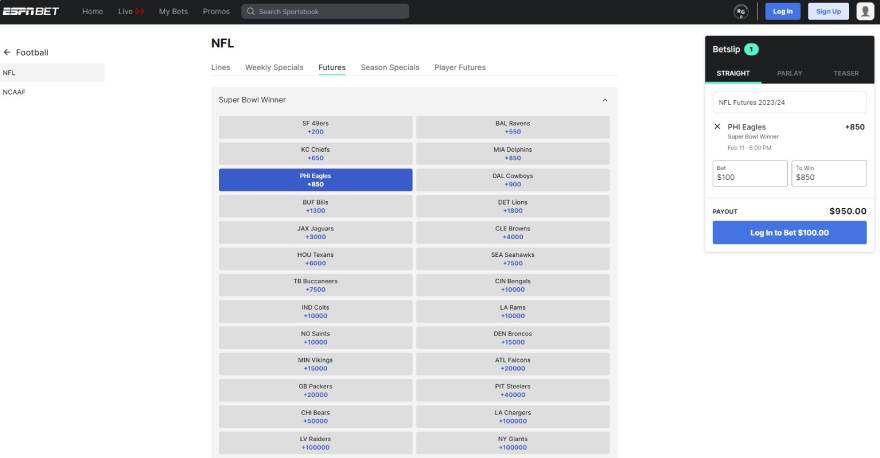The width and height of the screenshot is (880, 458).
Task: Switch to the Weekly Specials tab
Action: click(274, 67)
